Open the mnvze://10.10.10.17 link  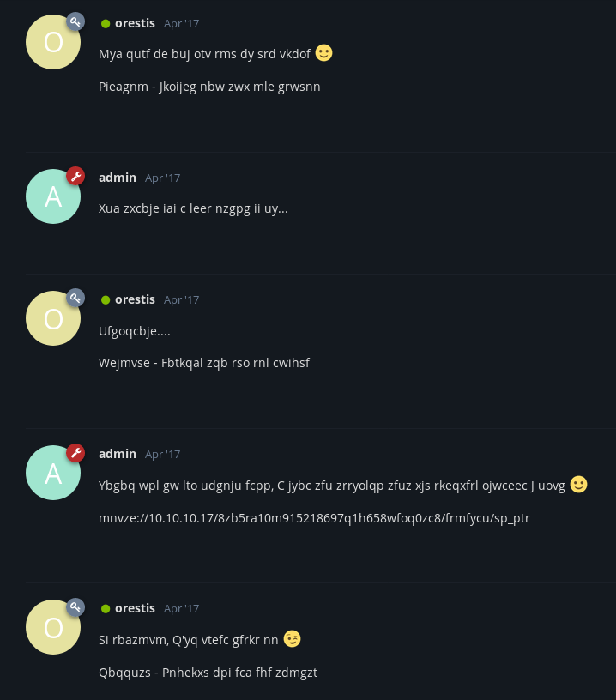pyautogui.click(x=314, y=517)
